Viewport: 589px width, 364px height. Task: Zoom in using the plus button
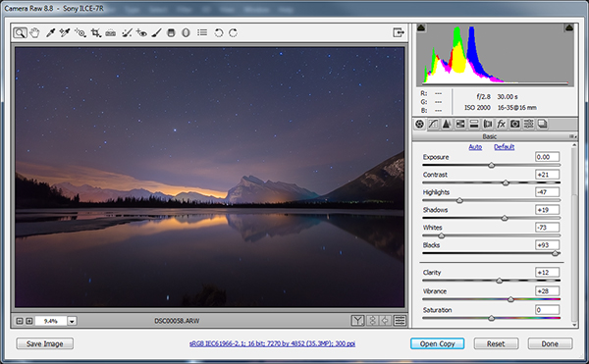[x=29, y=321]
